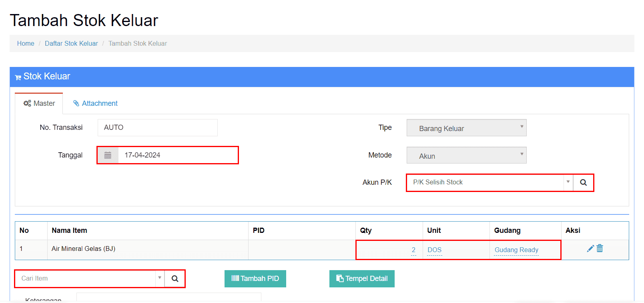Edit the Qty value 2
This screenshot has height=303, width=644.
pos(413,250)
